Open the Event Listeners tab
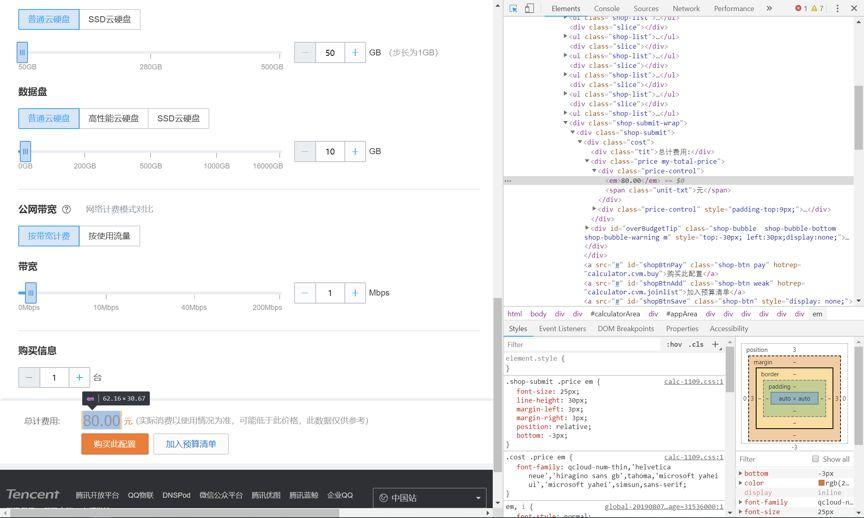The image size is (864, 518). 562,328
